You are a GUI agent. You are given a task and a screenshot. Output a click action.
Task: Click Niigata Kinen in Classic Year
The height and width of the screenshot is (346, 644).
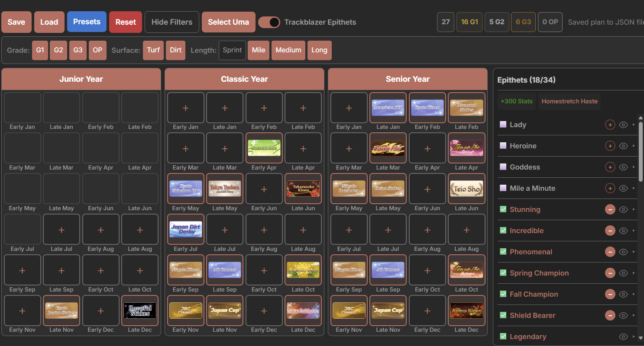[x=185, y=270]
